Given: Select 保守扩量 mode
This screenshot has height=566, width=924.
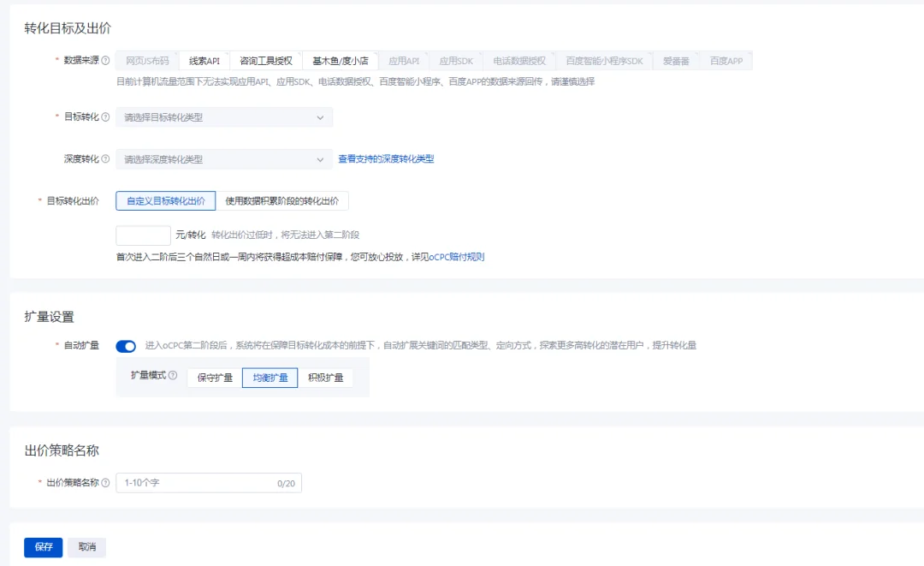Looking at the screenshot, I should click(x=215, y=378).
